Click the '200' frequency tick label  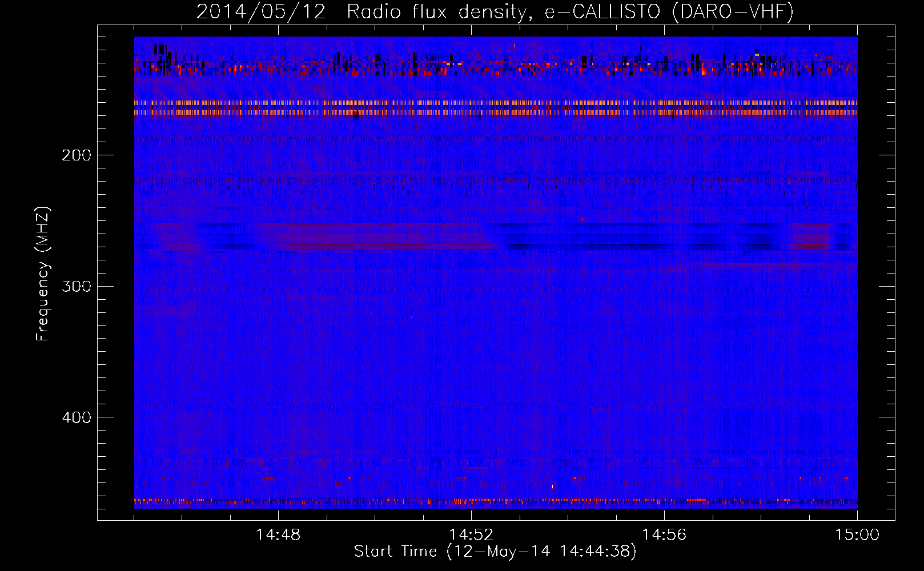[x=77, y=155]
